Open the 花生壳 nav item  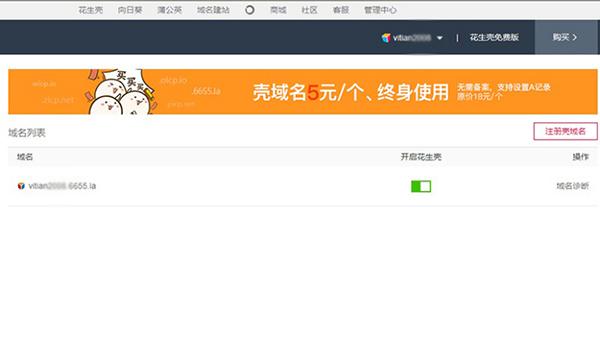[90, 10]
